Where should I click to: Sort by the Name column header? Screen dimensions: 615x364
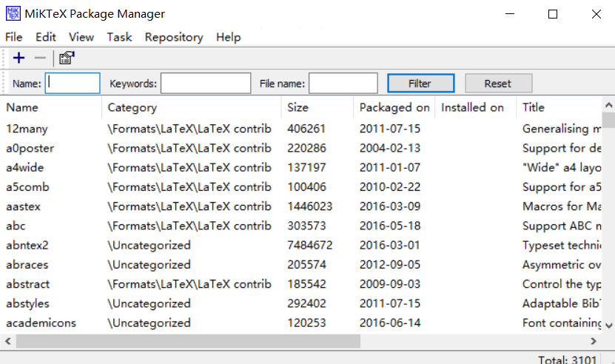(x=51, y=107)
